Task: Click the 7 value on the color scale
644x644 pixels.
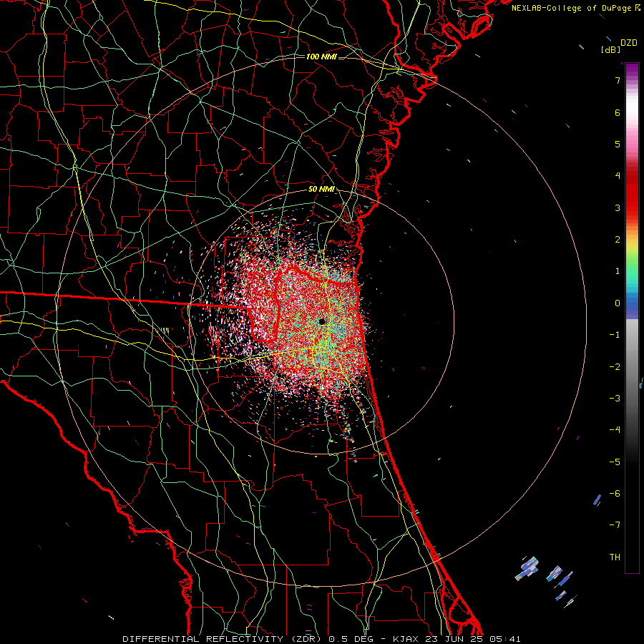Action: click(x=618, y=80)
